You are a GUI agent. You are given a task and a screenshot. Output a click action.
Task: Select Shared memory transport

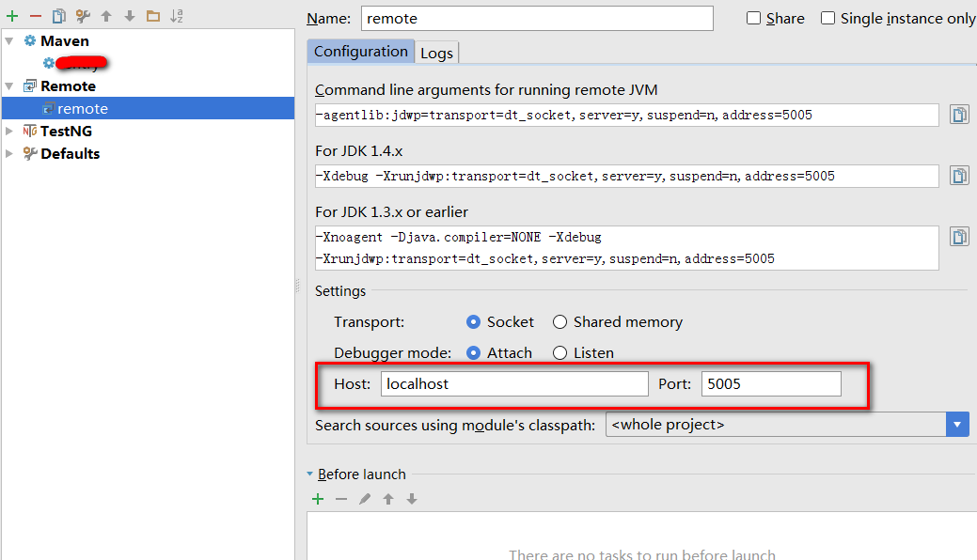[560, 322]
